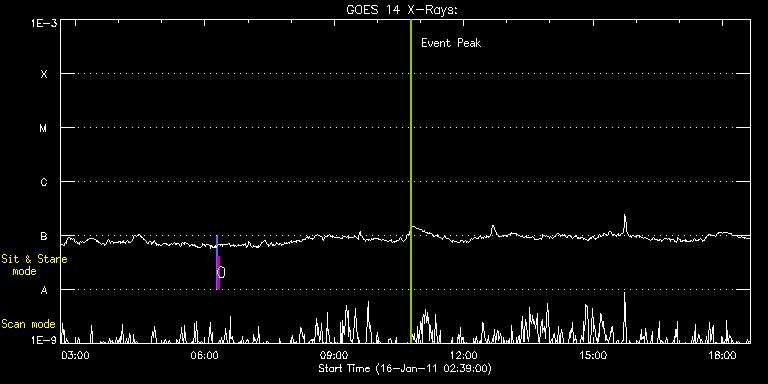Click the C flare class axis label
The height and width of the screenshot is (384, 768).
pyautogui.click(x=44, y=182)
